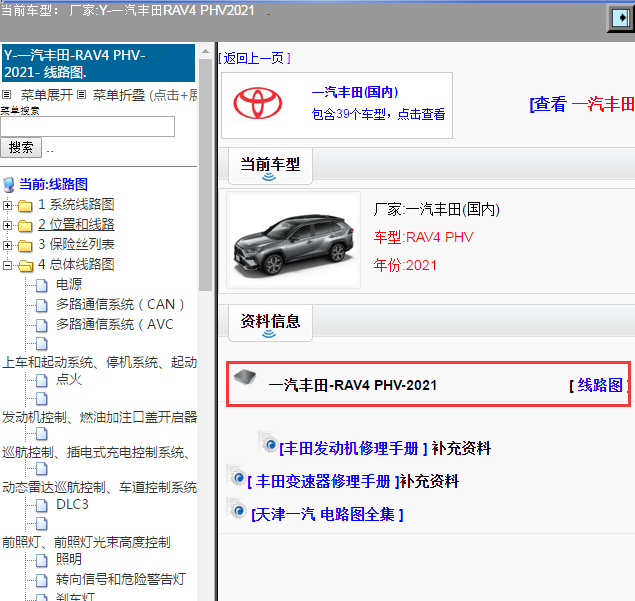Open 丰田发动机修理手册 link

coord(353,448)
